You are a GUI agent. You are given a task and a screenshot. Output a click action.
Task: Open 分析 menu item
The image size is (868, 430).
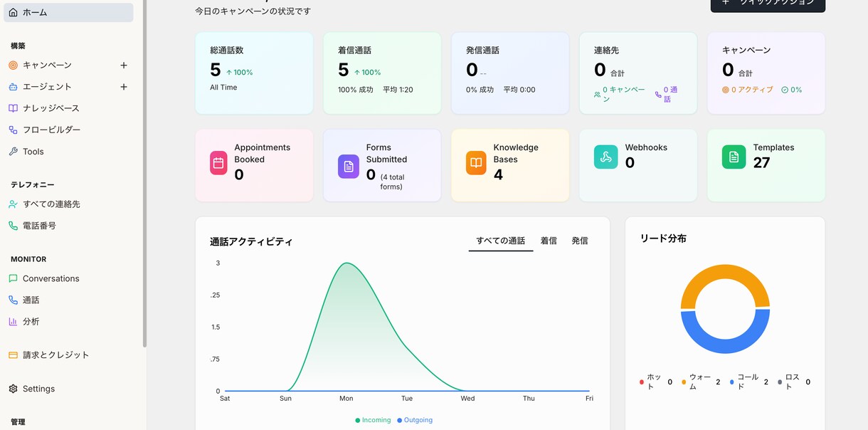[68, 322]
